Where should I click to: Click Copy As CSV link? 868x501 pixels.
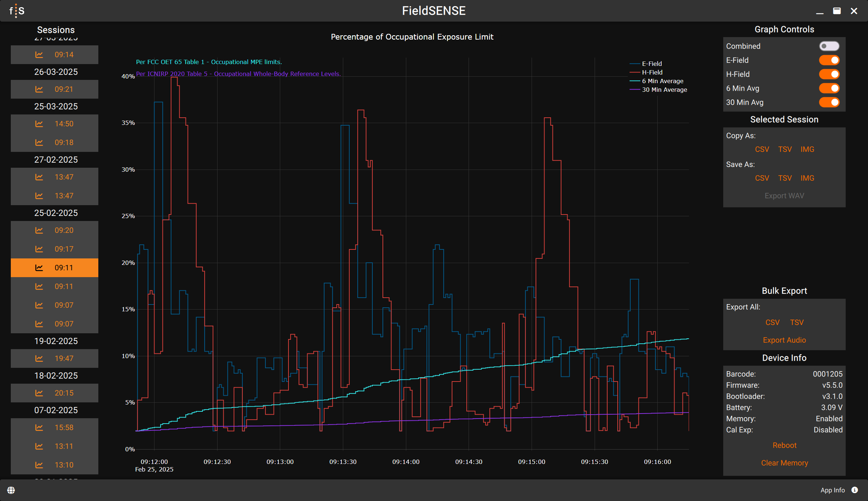coord(762,149)
